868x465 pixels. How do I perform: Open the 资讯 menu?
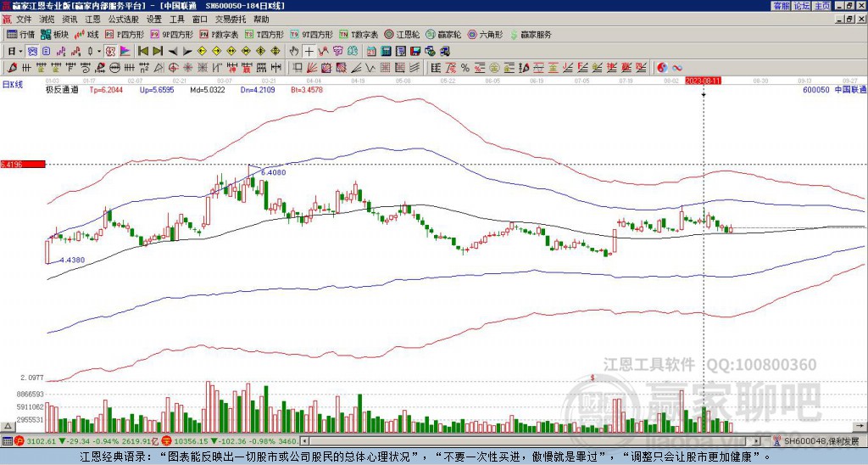point(70,20)
